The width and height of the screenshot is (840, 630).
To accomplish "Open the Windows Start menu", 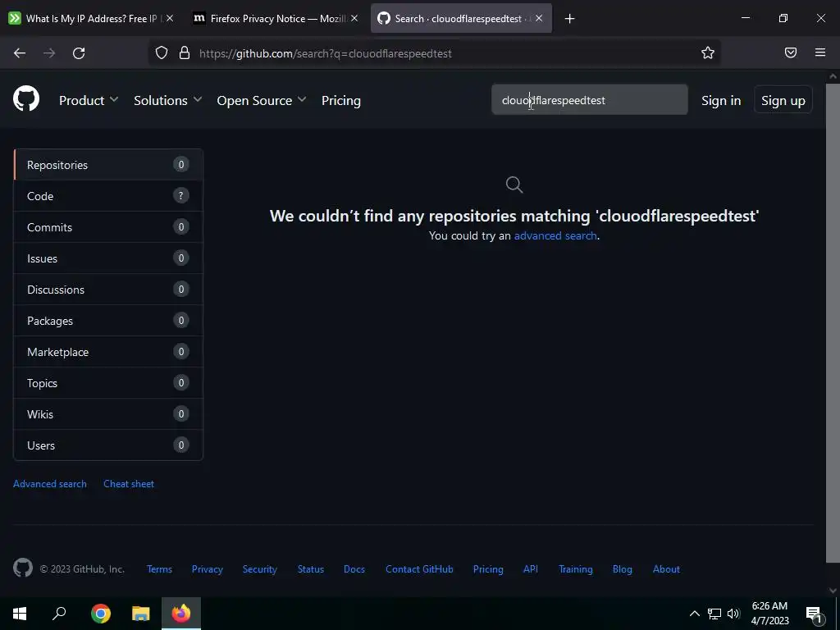I will 20,614.
